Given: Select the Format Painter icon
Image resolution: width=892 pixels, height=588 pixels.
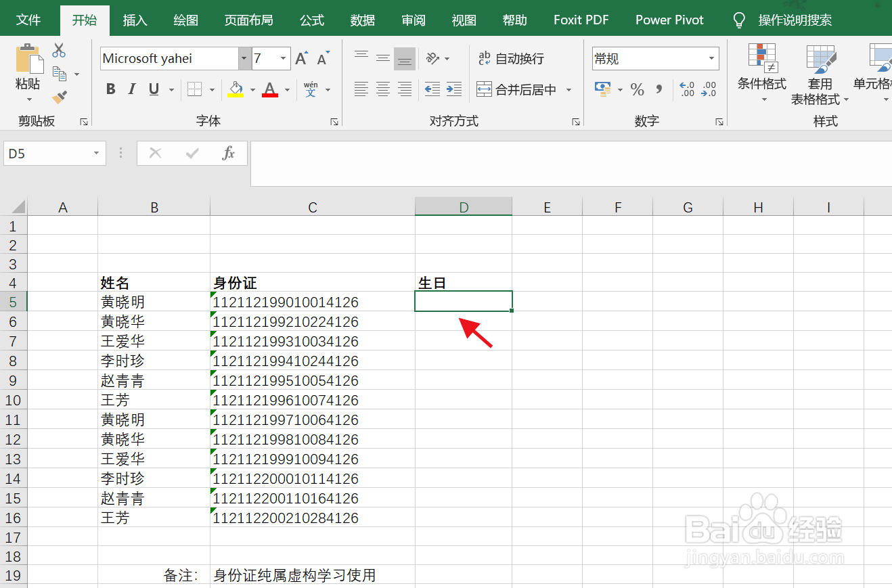Looking at the screenshot, I should [59, 97].
